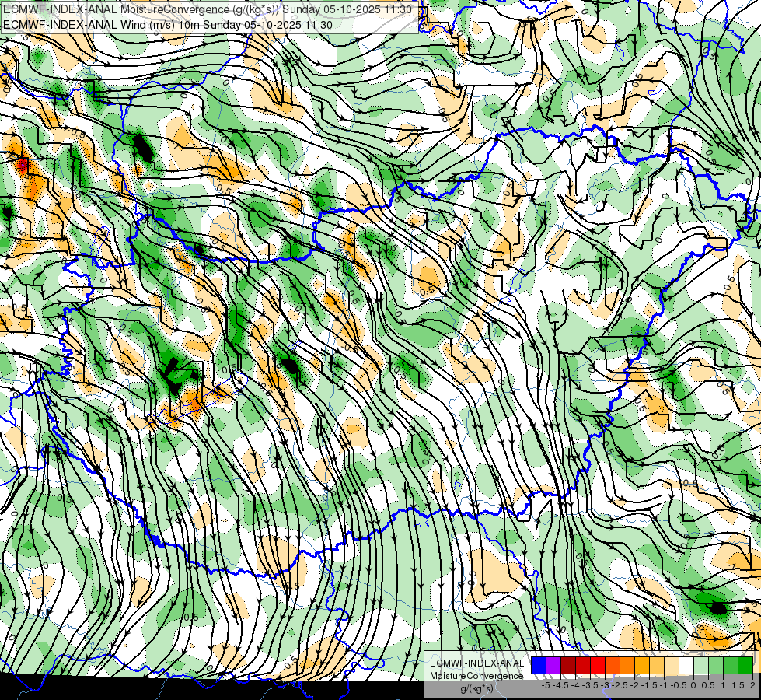Click the Wind (m/s) 10m title line
This screenshot has height=700, width=761.
(167, 25)
